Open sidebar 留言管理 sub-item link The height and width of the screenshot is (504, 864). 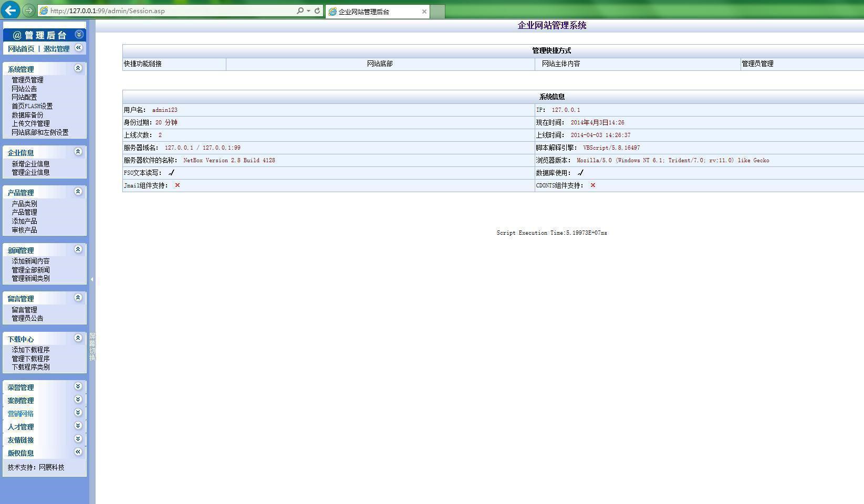click(24, 310)
